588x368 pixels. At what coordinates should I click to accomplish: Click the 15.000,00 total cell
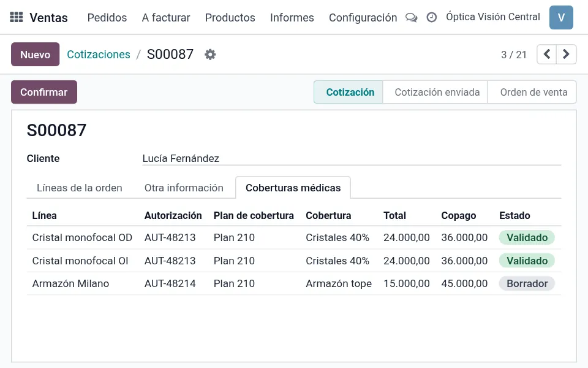[x=407, y=283]
